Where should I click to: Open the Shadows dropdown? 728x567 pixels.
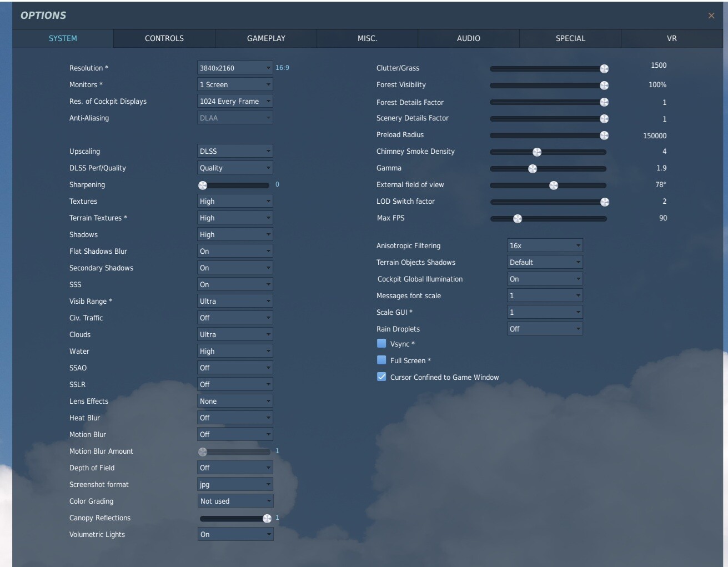pos(235,234)
